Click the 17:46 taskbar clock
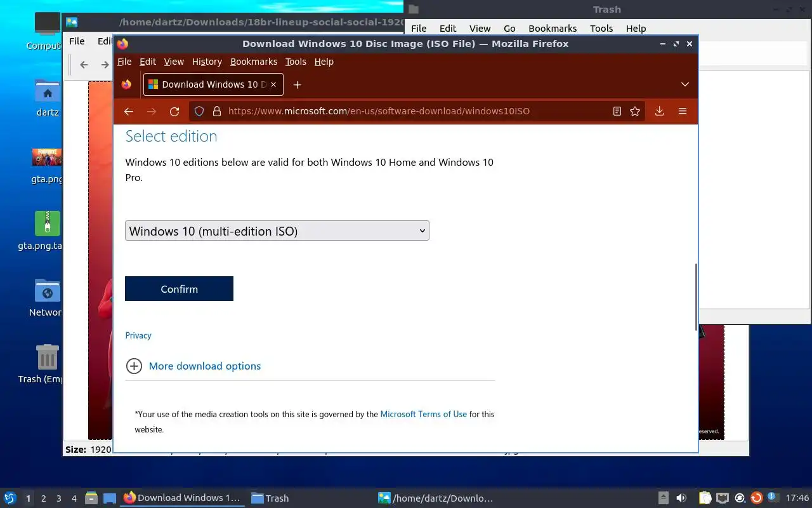Viewport: 812px width, 508px height. coord(797,498)
